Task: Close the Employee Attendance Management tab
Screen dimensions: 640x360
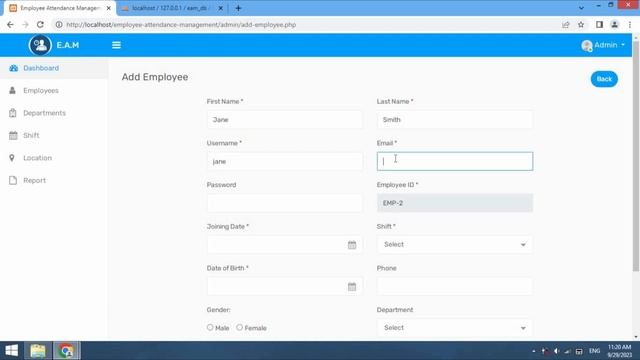Action: tap(109, 8)
